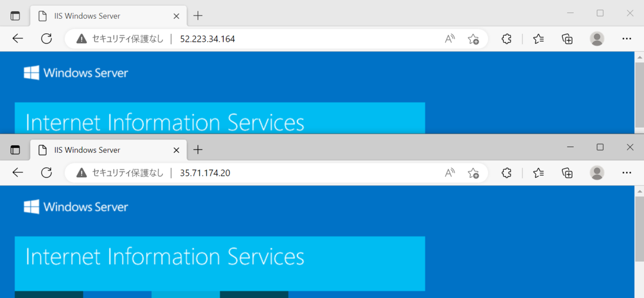Go back in the 35.71.174.20 window

tap(18, 173)
